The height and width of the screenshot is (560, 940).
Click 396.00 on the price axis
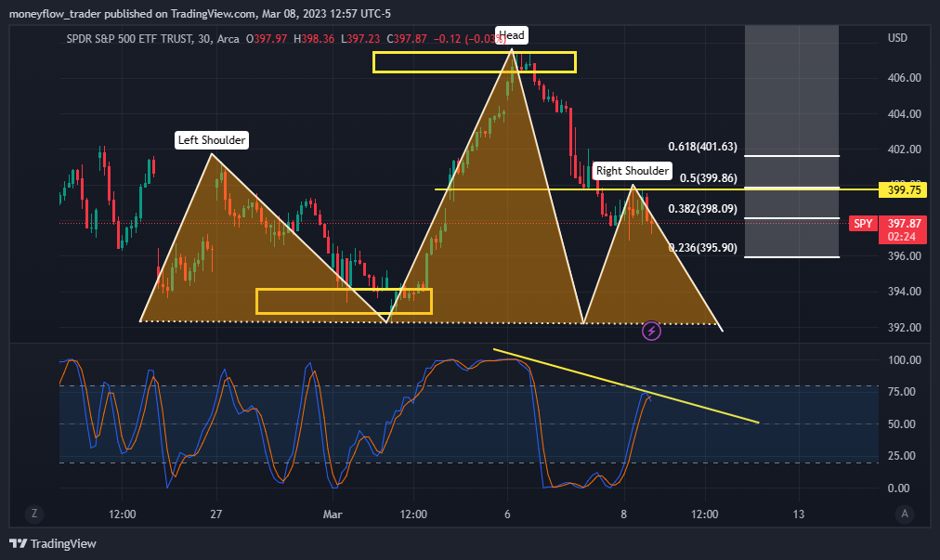[904, 256]
